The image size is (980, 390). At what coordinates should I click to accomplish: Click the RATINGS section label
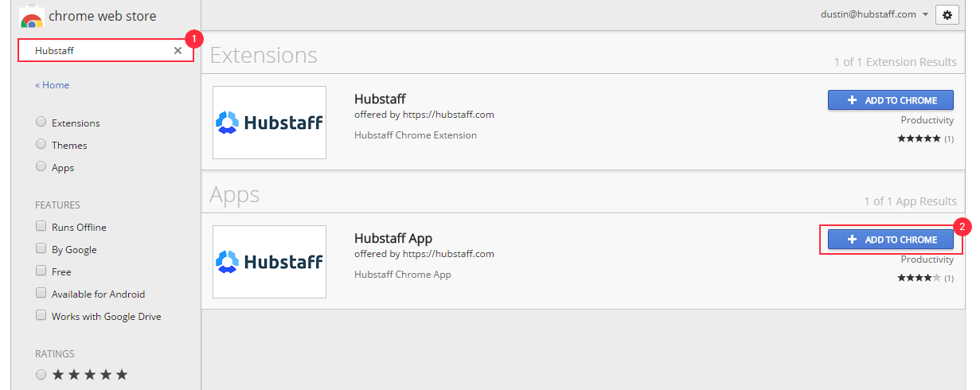click(55, 354)
